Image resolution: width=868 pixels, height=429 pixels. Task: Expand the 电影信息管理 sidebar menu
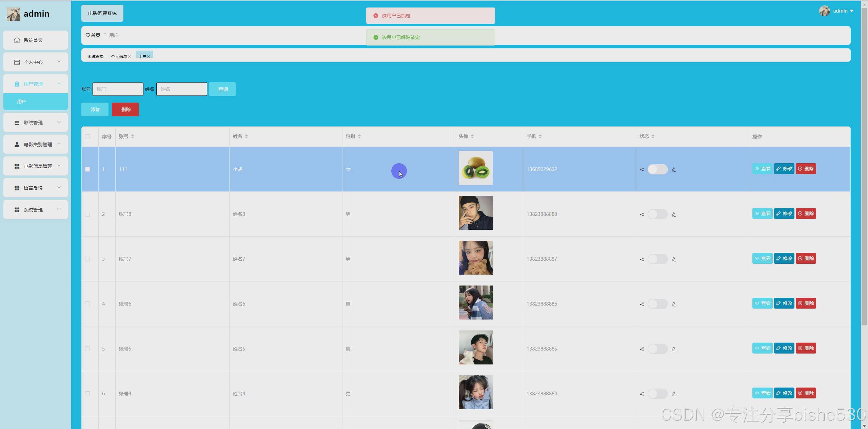[36, 166]
